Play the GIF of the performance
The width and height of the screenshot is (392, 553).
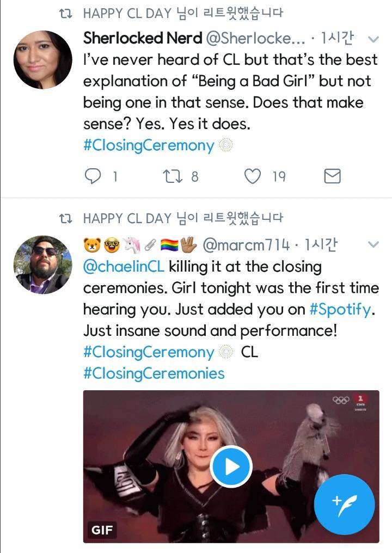(x=231, y=466)
